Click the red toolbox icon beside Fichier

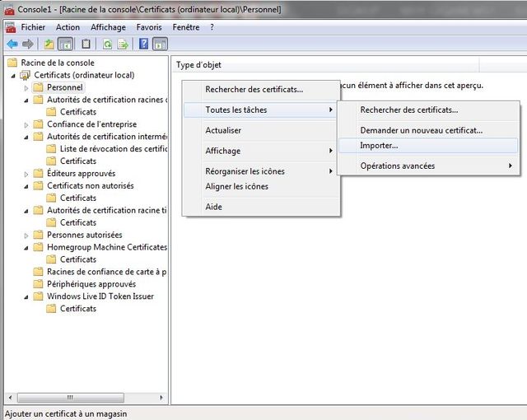(11, 27)
